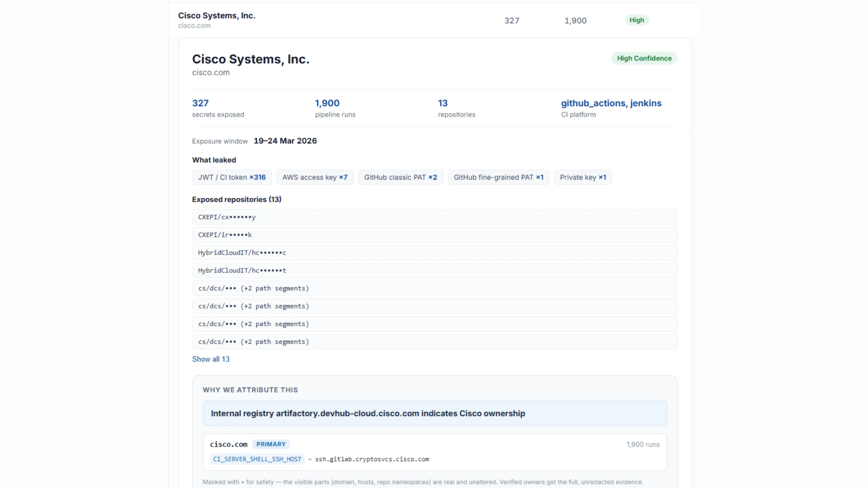This screenshot has height=488, width=868.
Task: Select the 'JWT / CI token ×316' chip
Action: coord(232,177)
